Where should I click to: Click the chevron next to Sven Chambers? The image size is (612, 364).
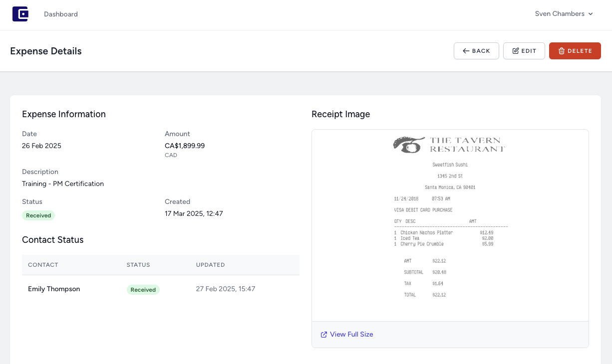(592, 14)
